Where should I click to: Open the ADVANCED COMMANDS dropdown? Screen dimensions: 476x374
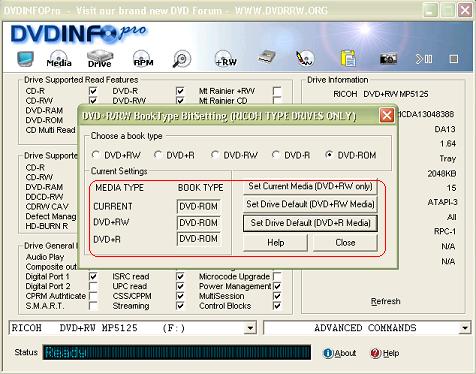[464, 328]
